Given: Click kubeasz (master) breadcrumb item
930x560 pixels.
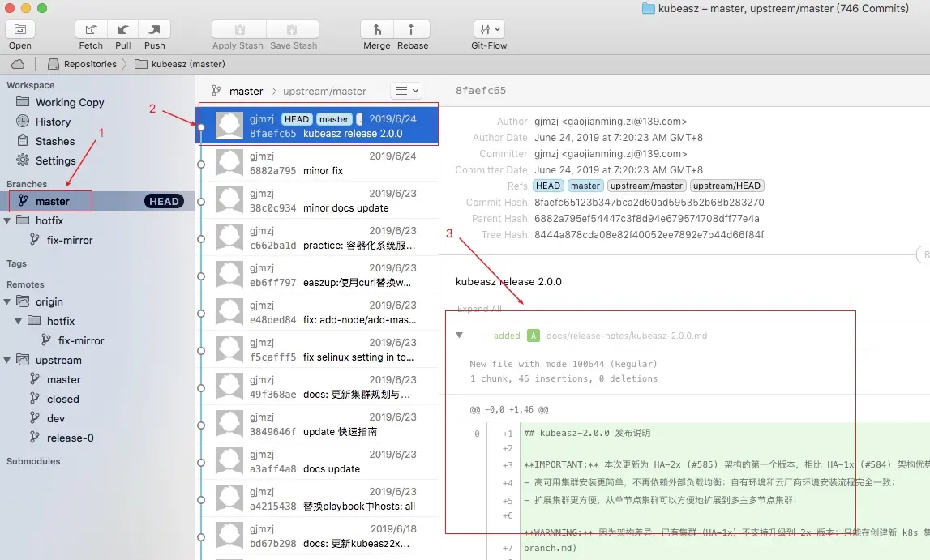Looking at the screenshot, I should pos(180,64).
